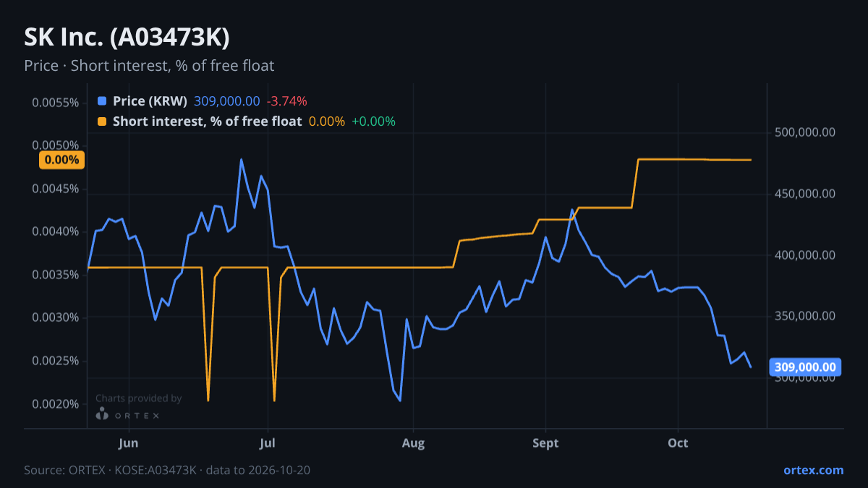Click the blue Price legend color swatch
The image size is (868, 488).
point(102,101)
